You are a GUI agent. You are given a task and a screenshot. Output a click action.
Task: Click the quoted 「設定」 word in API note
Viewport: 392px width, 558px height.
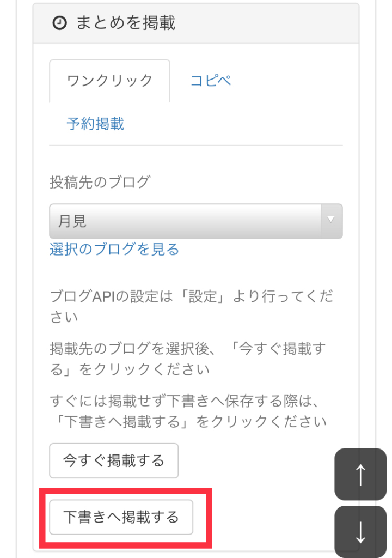click(203, 296)
